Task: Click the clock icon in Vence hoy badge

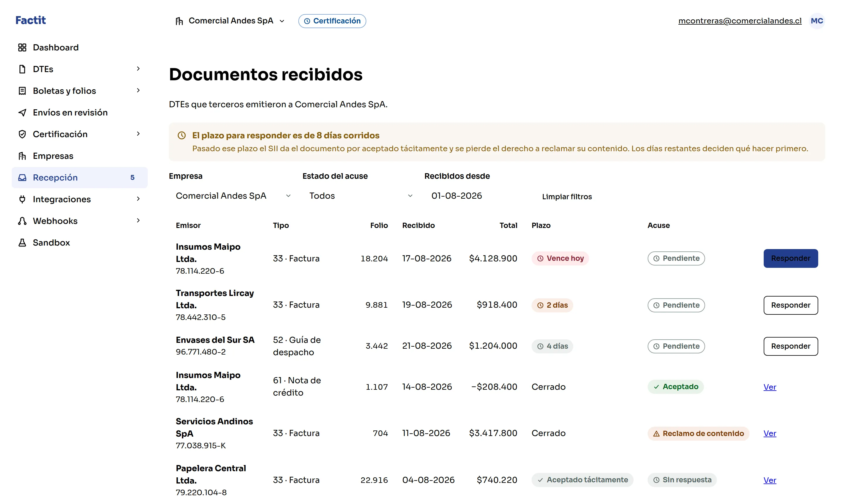Action: point(540,258)
